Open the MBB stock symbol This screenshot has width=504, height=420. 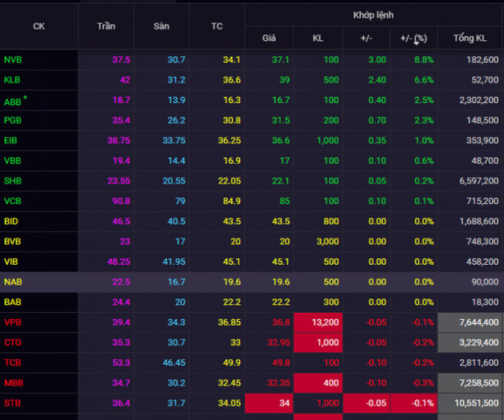coord(14,382)
